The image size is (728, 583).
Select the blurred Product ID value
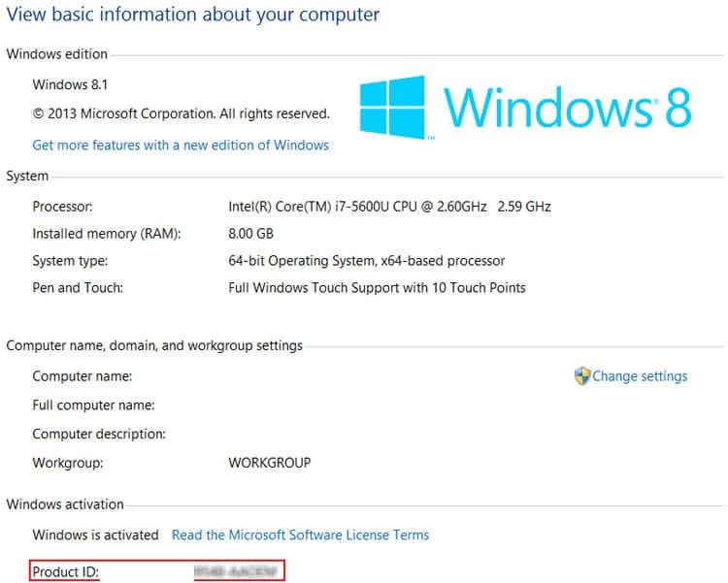click(x=236, y=571)
